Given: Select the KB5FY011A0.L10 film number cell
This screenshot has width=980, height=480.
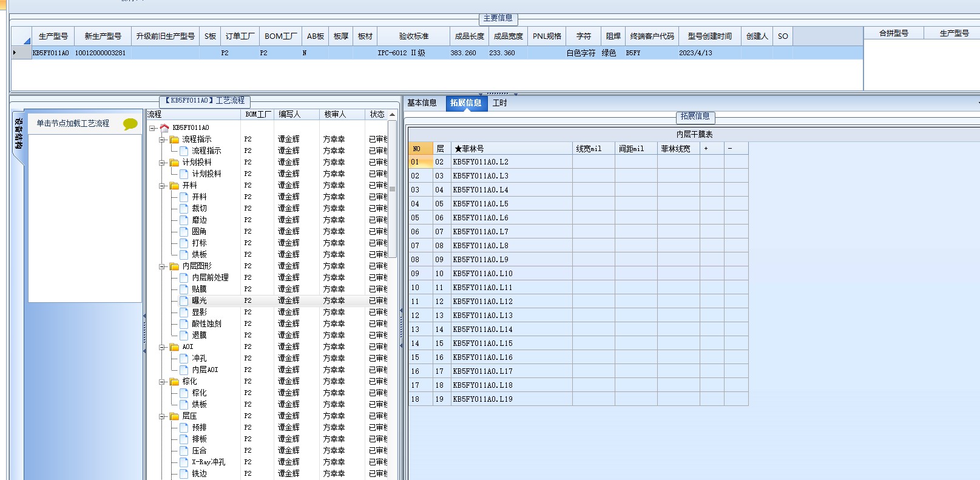Looking at the screenshot, I should pyautogui.click(x=512, y=274).
